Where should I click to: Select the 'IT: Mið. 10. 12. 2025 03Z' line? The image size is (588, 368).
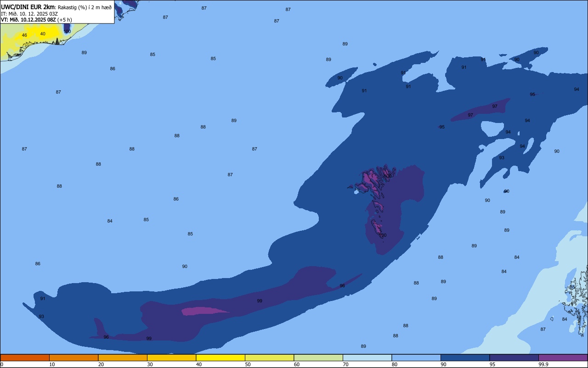29,14
